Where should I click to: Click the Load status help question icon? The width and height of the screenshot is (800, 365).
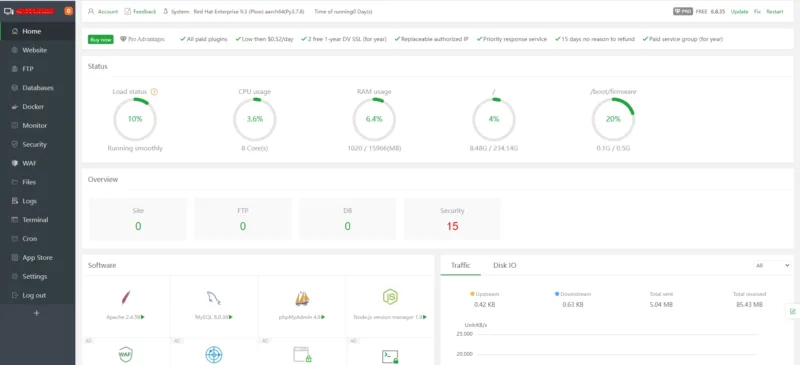pyautogui.click(x=155, y=92)
